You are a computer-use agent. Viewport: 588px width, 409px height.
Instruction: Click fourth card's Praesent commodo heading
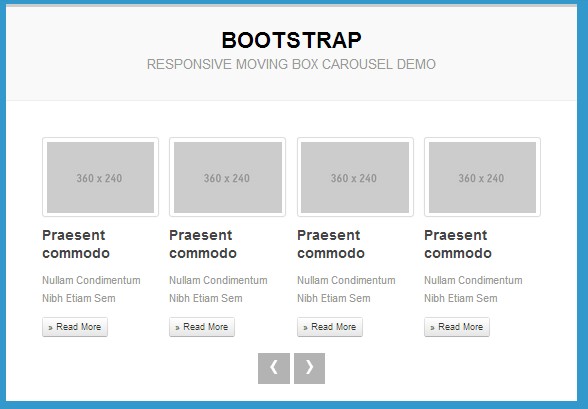pos(458,244)
